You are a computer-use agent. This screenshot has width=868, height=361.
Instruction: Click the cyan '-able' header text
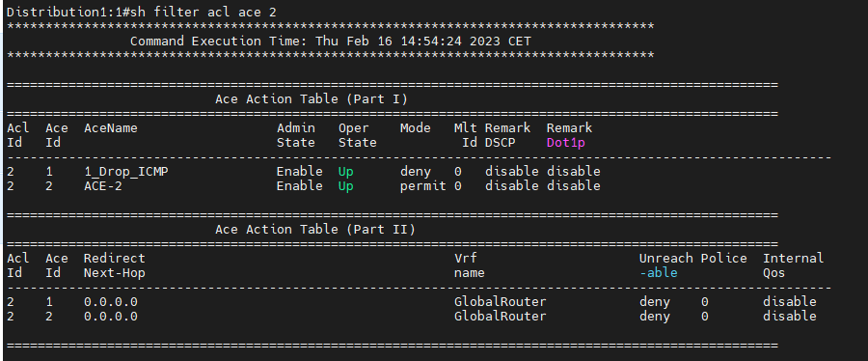tap(658, 273)
